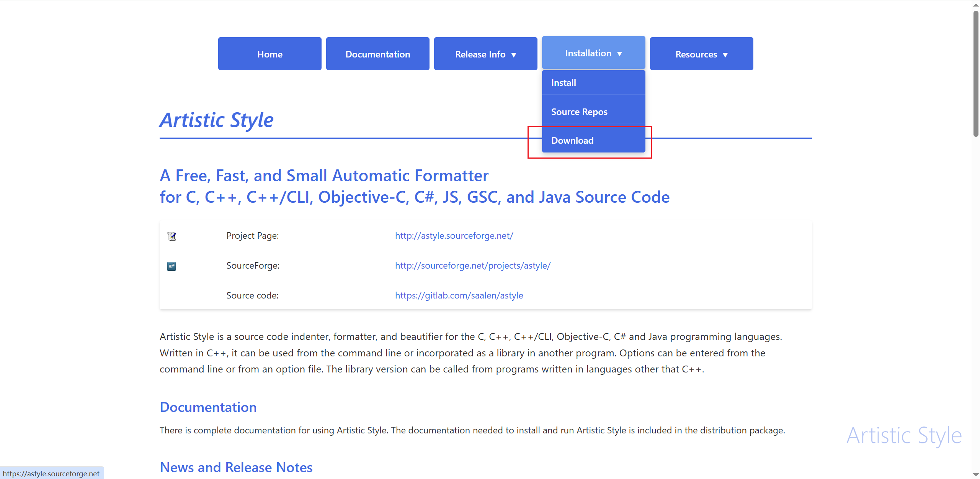This screenshot has height=479, width=980.
Task: Click the scrollbar down arrow
Action: click(x=976, y=475)
